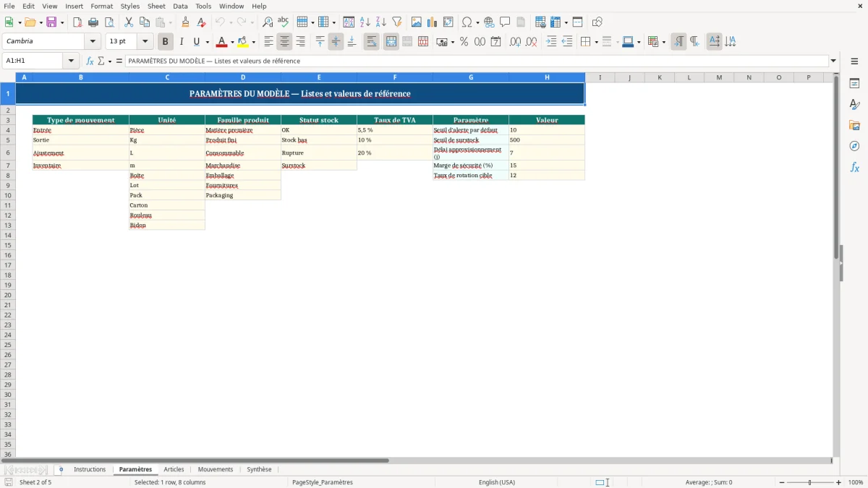Sort ascending
Image resolution: width=868 pixels, height=488 pixels.
pos(365,22)
